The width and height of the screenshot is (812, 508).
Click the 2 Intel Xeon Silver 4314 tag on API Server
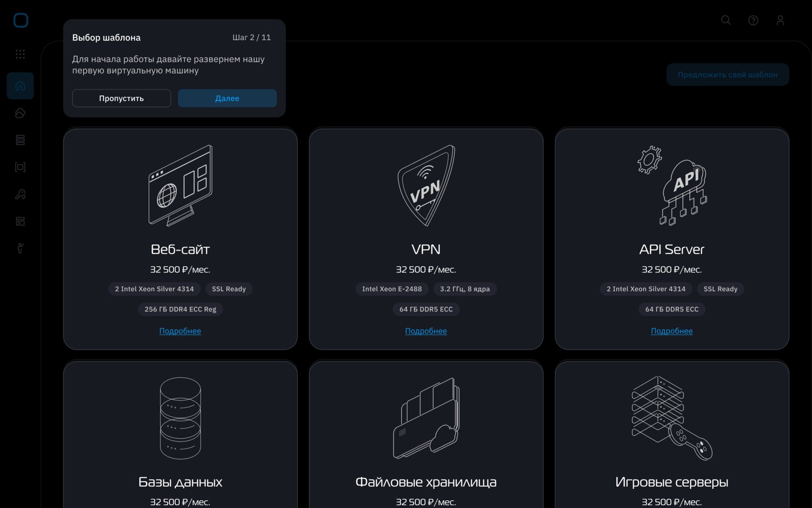[646, 289]
